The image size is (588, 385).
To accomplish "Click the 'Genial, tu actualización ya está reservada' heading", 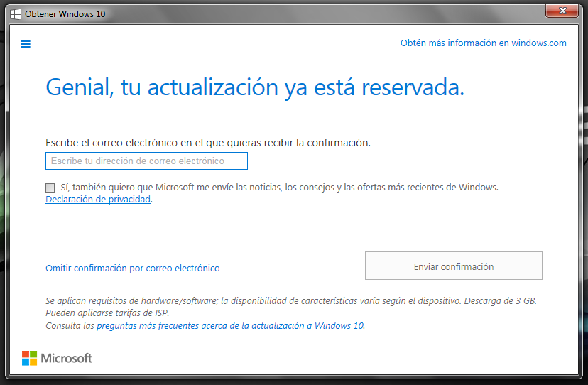I will tap(255, 87).
